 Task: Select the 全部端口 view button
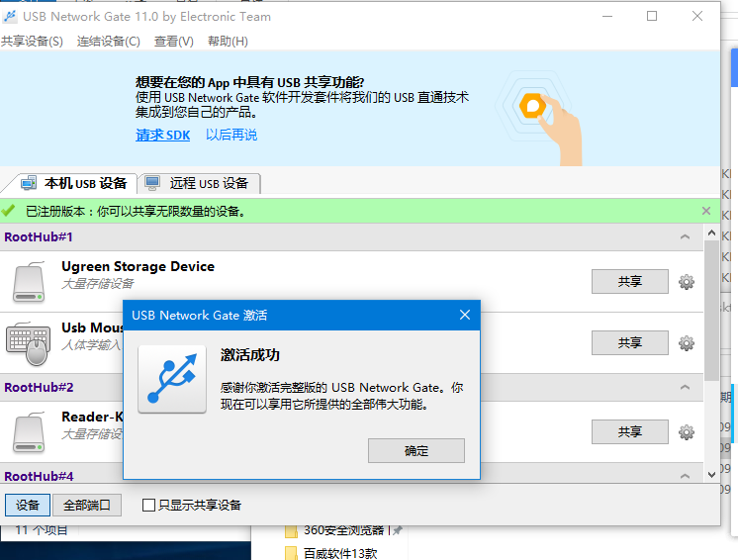[x=87, y=505]
